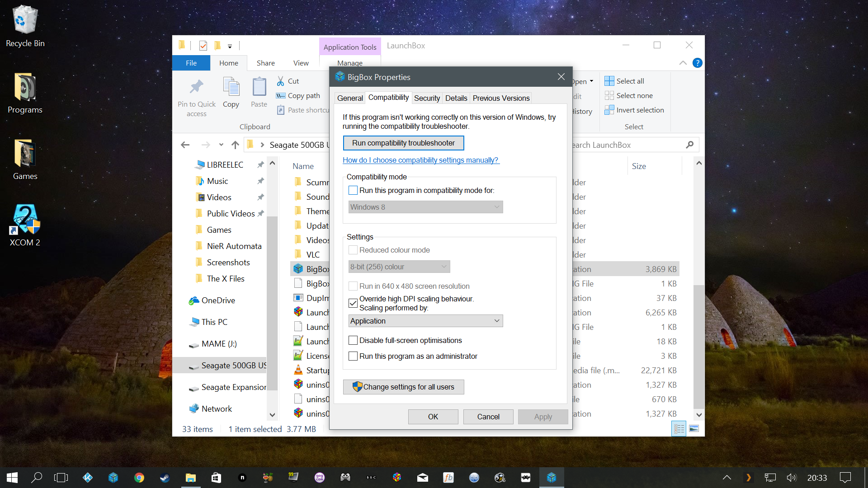Click OK in BigBox Properties
Image resolution: width=868 pixels, height=488 pixels.
pos(433,417)
